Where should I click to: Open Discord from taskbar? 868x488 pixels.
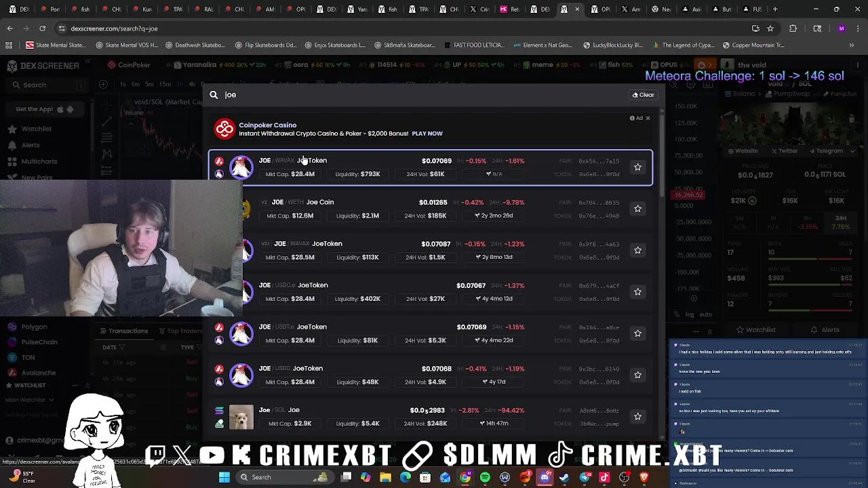[x=545, y=477]
